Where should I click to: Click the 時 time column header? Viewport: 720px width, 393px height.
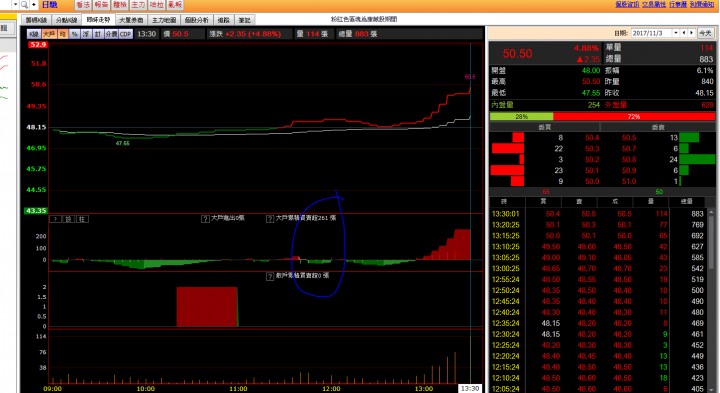[x=504, y=202]
